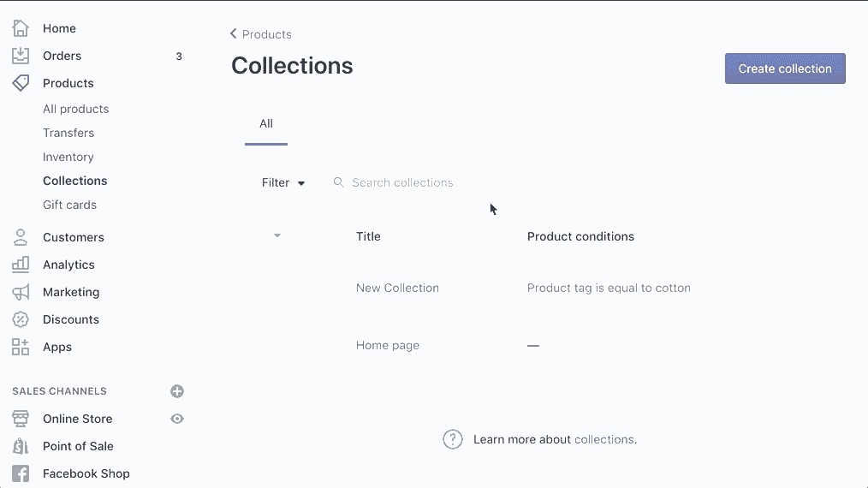
Task: Click the Create collection button
Action: (x=785, y=68)
